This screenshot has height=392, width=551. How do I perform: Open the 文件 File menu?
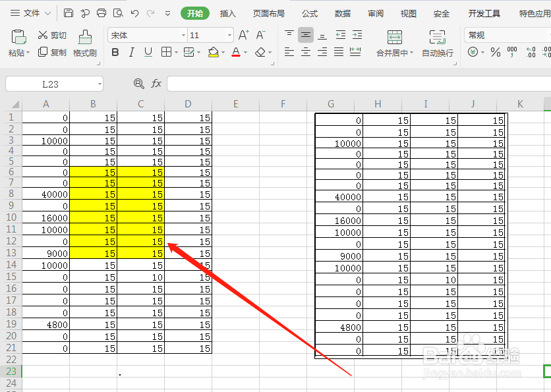point(31,13)
